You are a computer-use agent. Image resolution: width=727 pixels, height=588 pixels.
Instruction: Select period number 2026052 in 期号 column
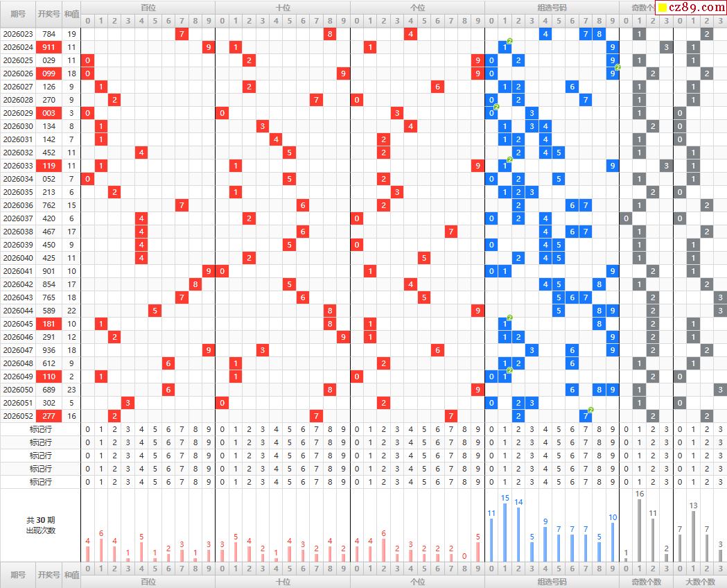click(x=18, y=416)
